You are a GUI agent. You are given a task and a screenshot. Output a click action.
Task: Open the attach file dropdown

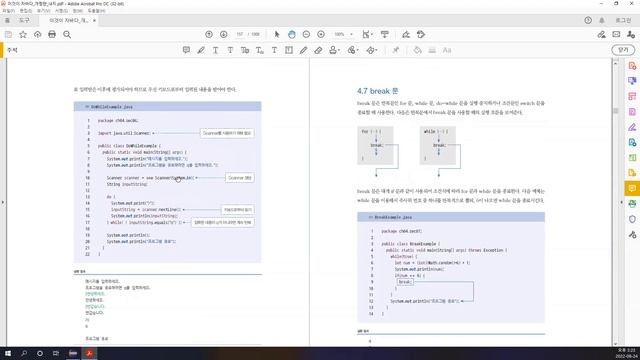click(x=353, y=50)
